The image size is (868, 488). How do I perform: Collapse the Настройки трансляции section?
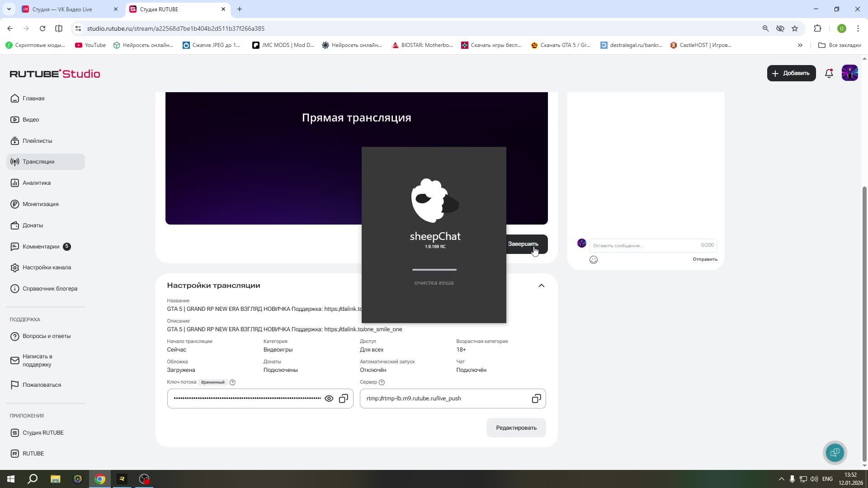tap(541, 286)
